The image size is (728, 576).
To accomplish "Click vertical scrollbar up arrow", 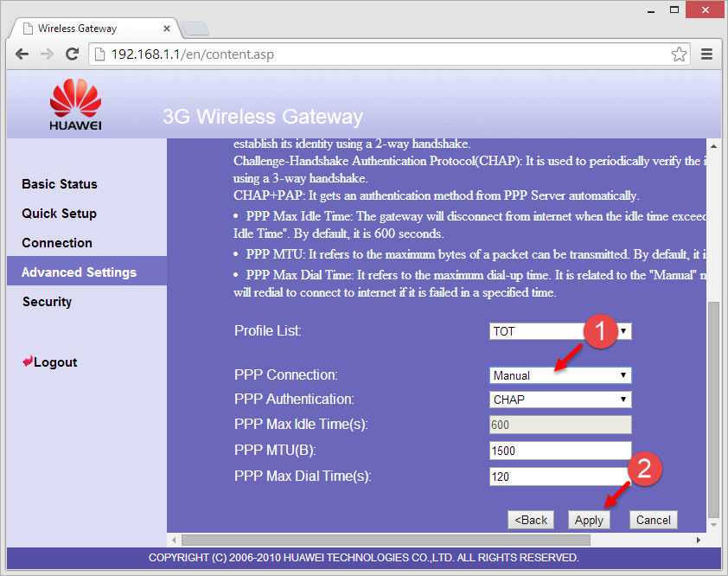I will pos(713,146).
